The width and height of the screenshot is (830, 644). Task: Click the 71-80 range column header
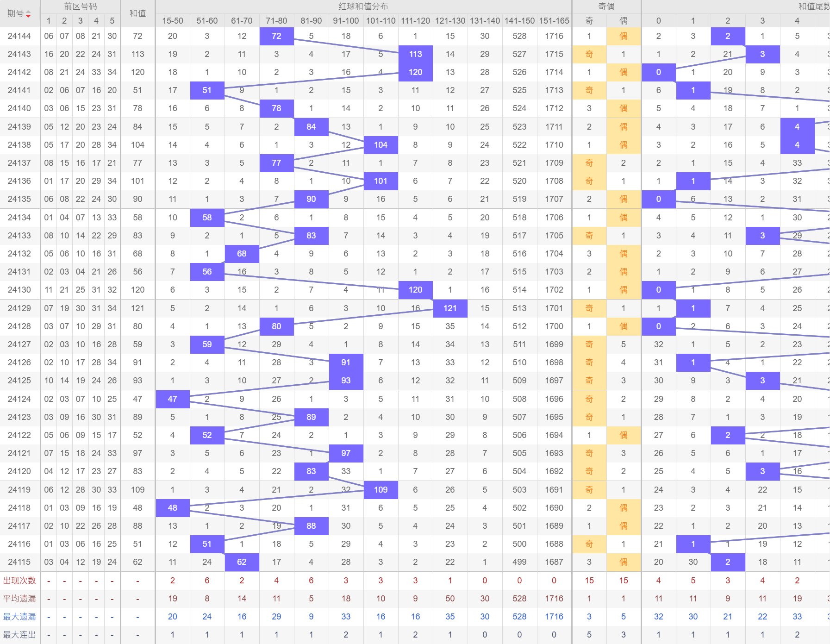point(276,21)
